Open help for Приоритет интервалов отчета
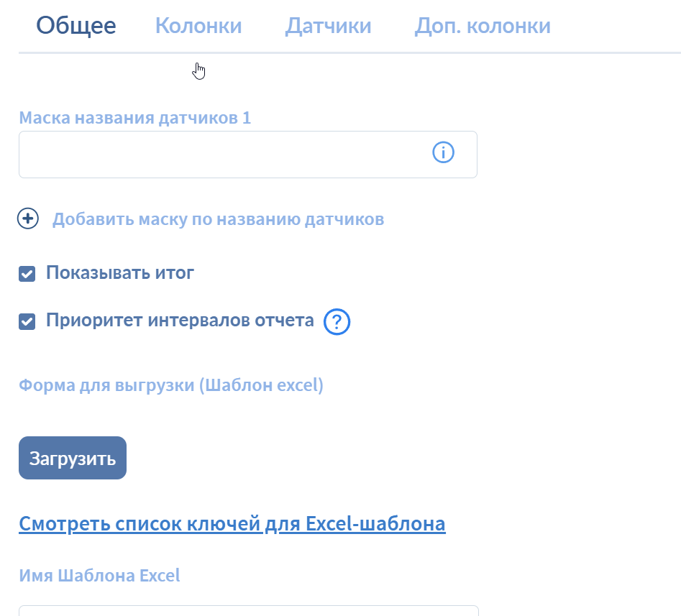Screen dimensions: 681x616 point(337,323)
